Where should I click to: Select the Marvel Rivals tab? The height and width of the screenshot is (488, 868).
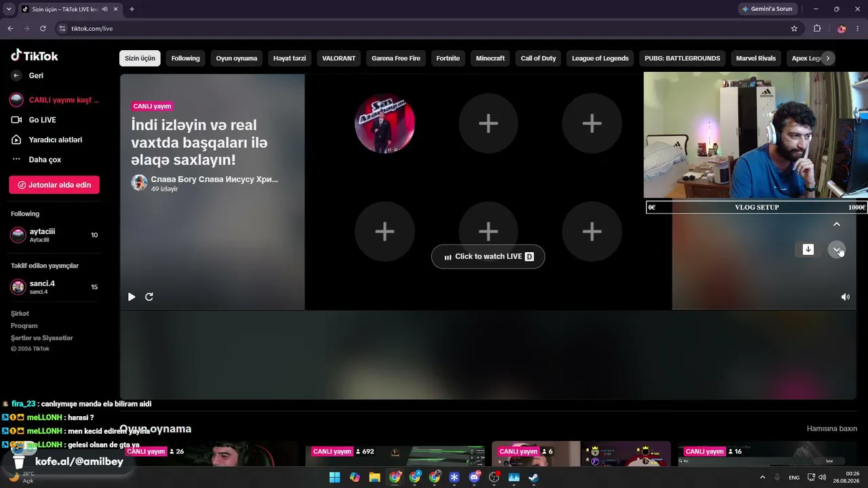(756, 58)
